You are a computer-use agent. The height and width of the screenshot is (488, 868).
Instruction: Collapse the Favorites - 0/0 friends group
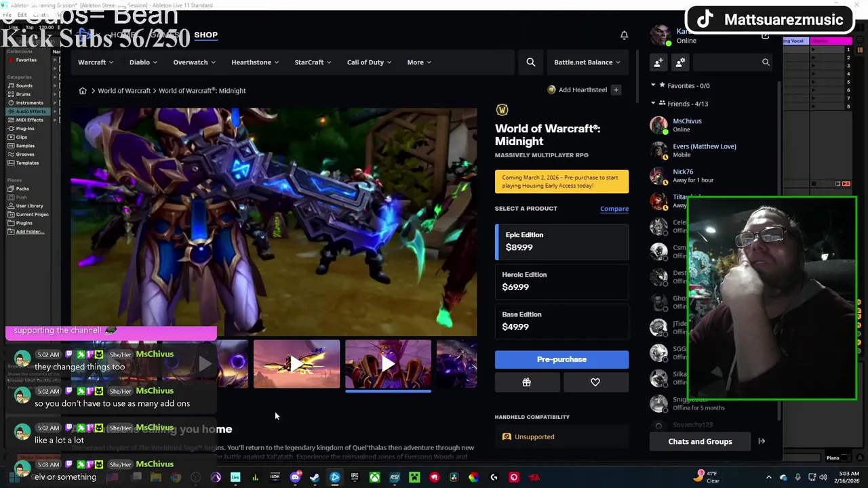point(653,85)
